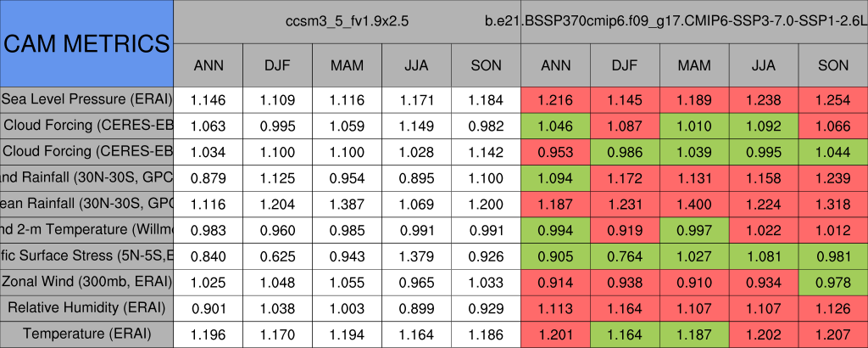
Task: Click the Zonal Wind (300mb, ERAI) row label
Action: [x=86, y=282]
